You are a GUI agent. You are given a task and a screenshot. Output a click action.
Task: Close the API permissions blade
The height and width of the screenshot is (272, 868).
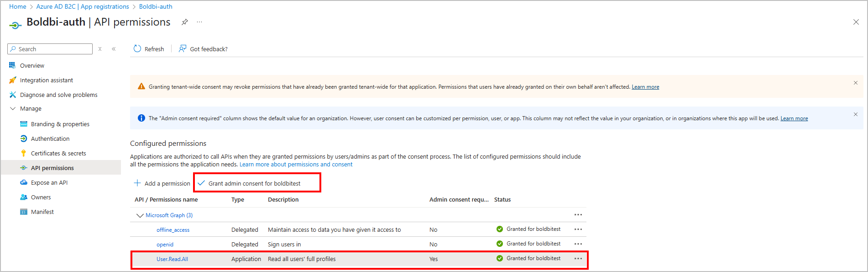coord(856,22)
